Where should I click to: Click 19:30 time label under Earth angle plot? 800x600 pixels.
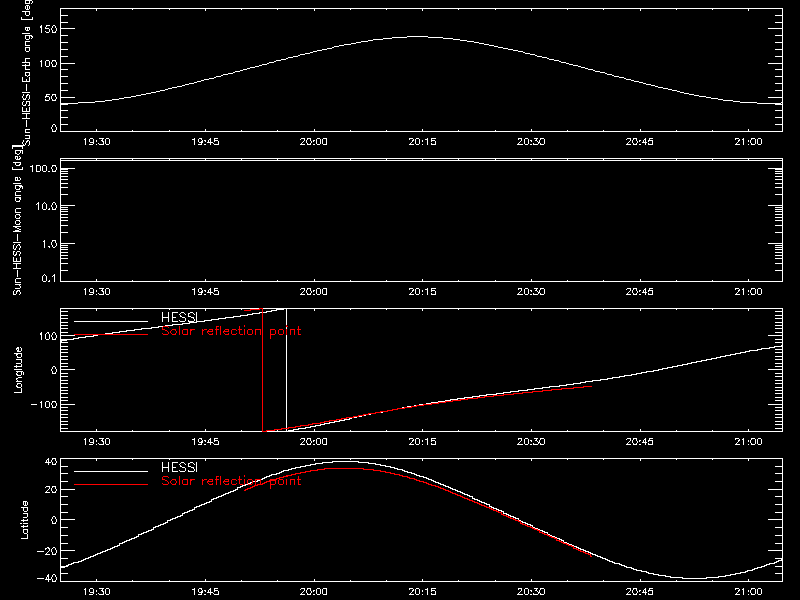click(96, 141)
